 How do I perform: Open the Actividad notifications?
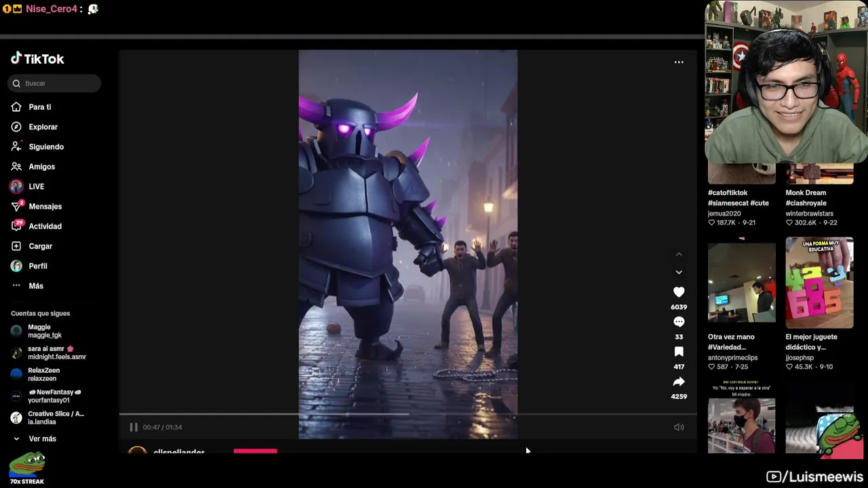tap(45, 226)
